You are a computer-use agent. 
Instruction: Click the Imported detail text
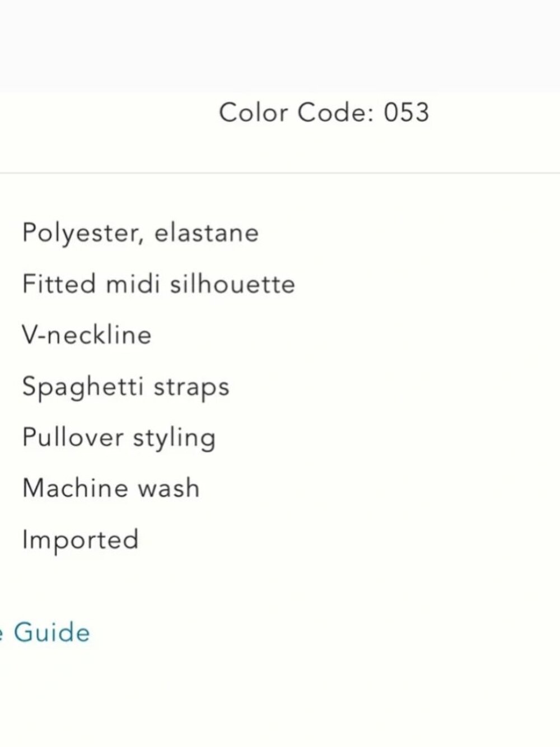tap(80, 540)
